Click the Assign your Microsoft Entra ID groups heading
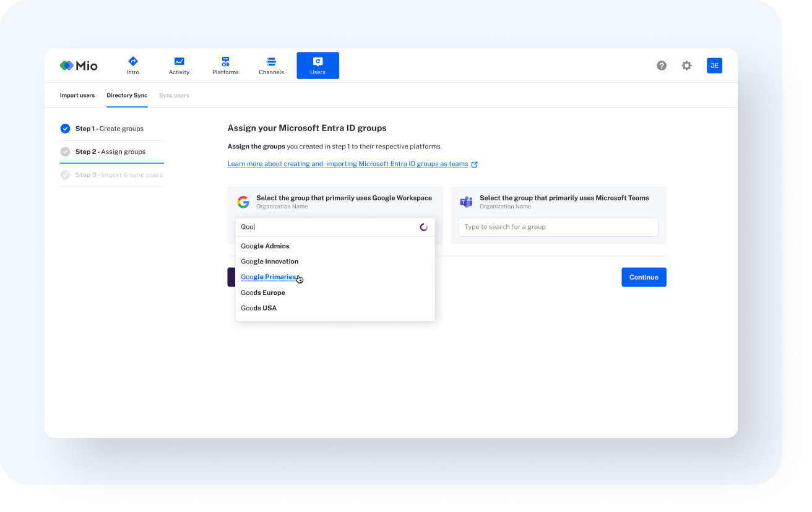 coord(307,128)
